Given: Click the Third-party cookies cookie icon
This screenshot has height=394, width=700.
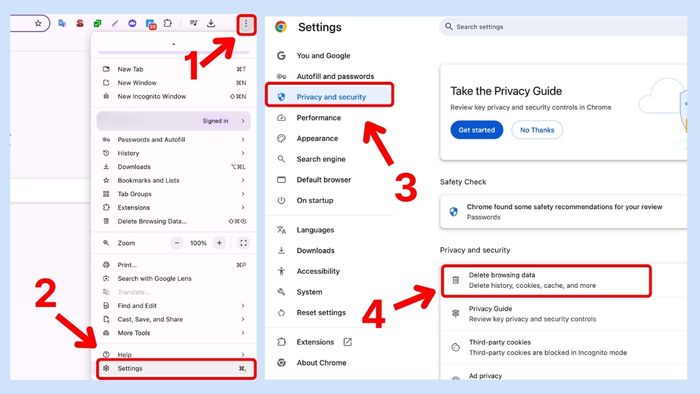Looking at the screenshot, I should (x=455, y=347).
